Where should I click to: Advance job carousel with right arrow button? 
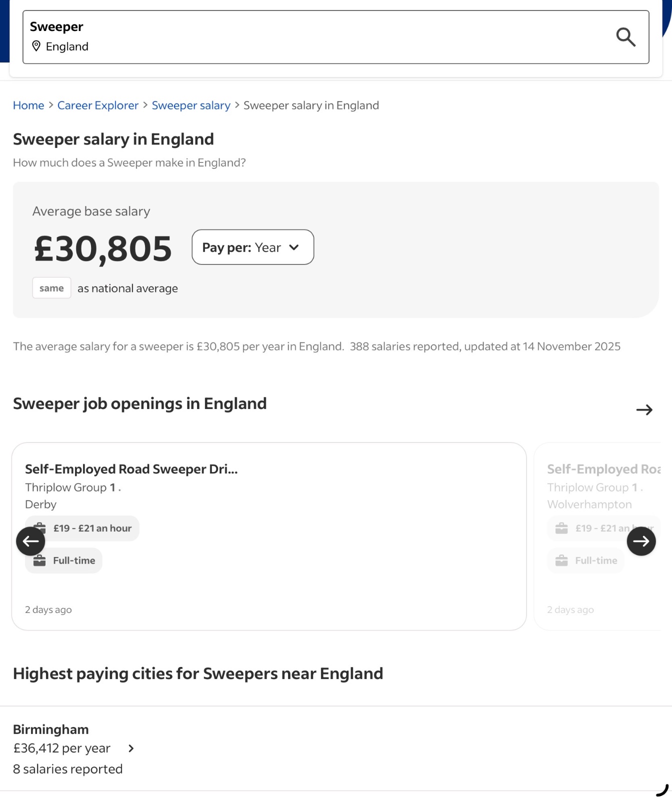[x=641, y=541]
